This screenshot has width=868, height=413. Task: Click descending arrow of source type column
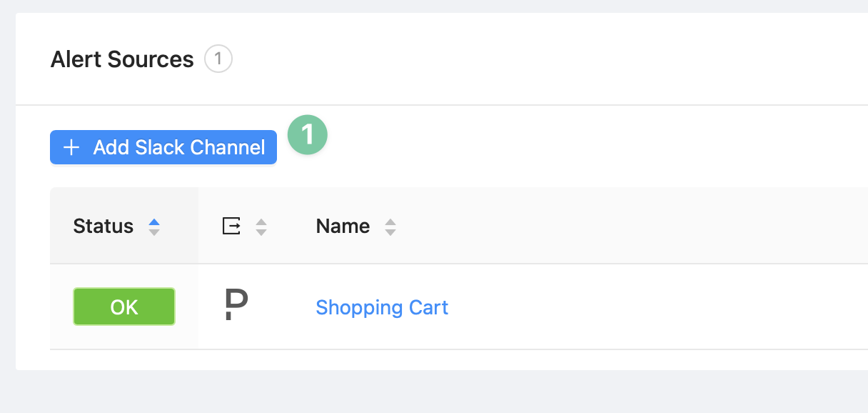tap(261, 232)
